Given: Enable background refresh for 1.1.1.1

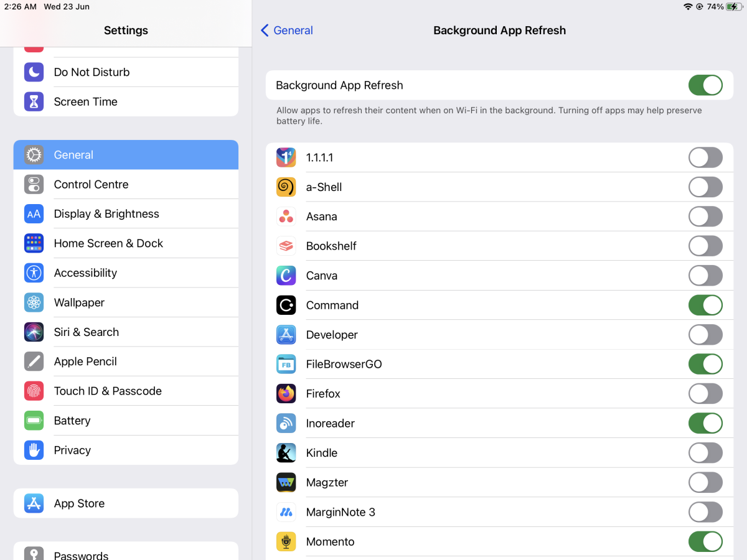Looking at the screenshot, I should (705, 157).
